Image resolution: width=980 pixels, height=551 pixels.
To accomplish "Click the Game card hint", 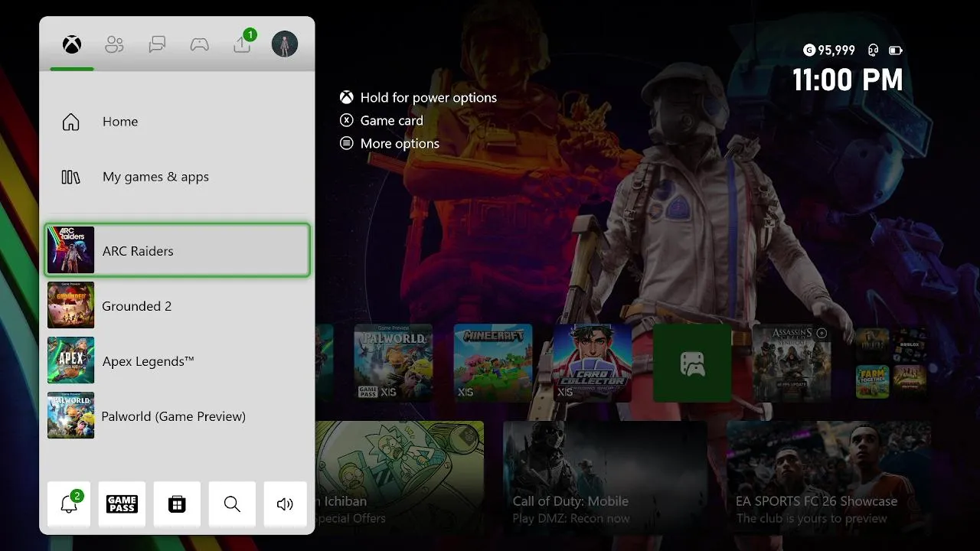I will tap(391, 120).
